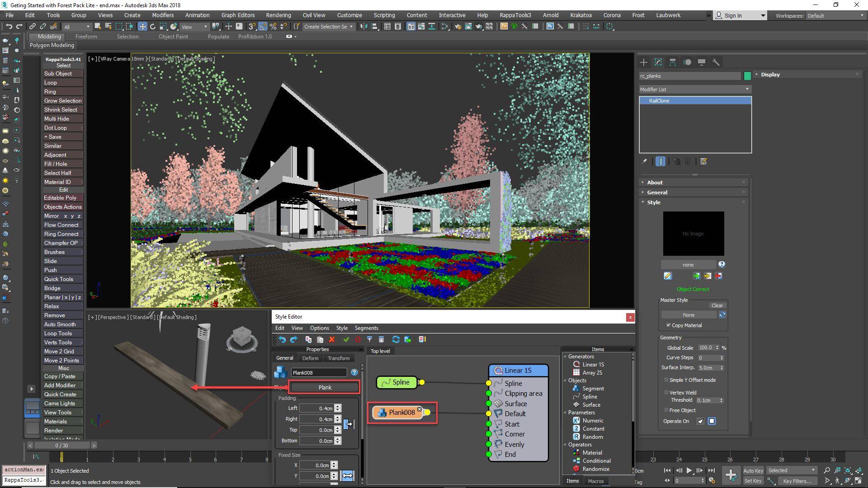868x488 pixels.
Task: Click Play Animation button in playback controls
Action: coord(689,470)
